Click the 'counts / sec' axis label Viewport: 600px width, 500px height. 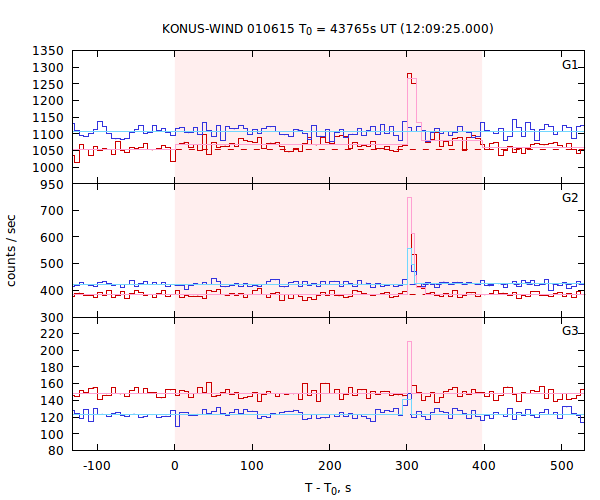(x=11, y=251)
